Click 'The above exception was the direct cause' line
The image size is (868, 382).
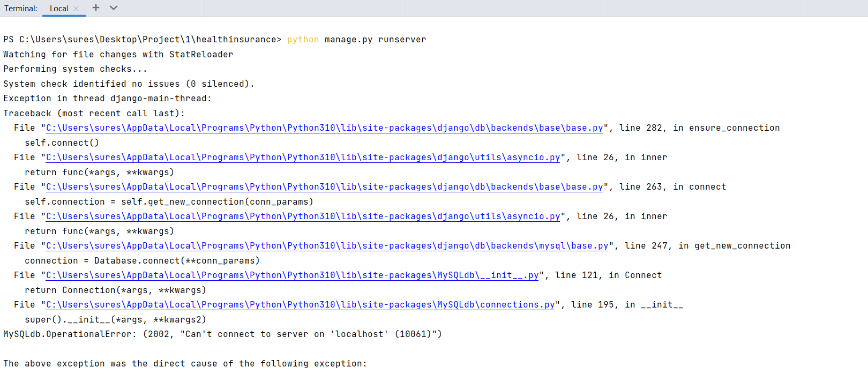click(185, 364)
